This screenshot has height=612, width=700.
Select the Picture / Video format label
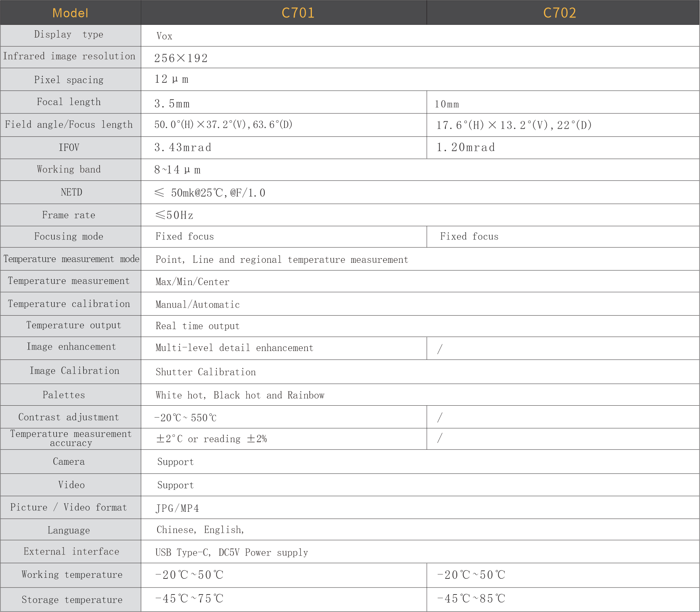pyautogui.click(x=69, y=507)
